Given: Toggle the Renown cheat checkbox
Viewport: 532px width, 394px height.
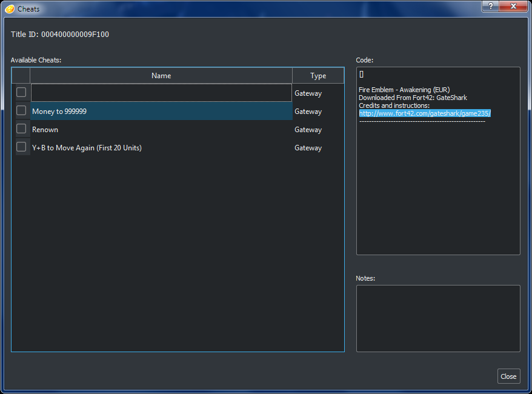Looking at the screenshot, I should click(21, 129).
